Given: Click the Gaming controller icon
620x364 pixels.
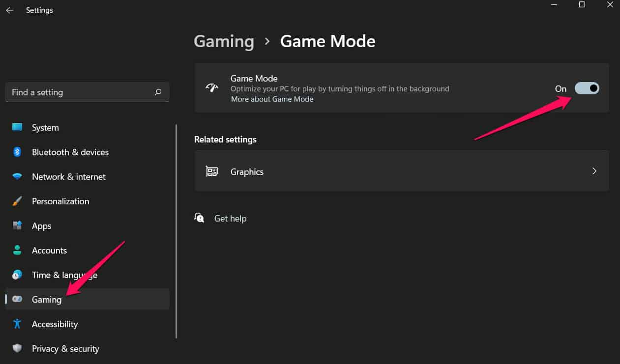Looking at the screenshot, I should tap(17, 299).
